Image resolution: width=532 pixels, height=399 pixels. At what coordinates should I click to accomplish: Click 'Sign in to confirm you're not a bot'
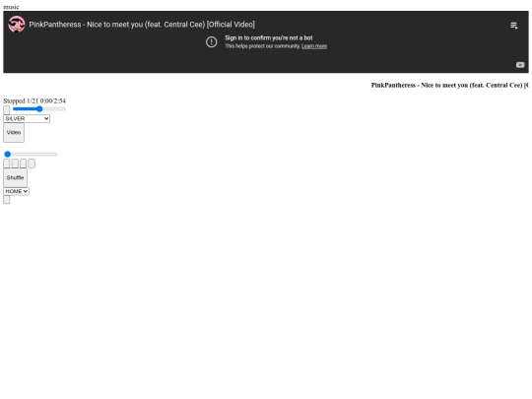pyautogui.click(x=269, y=38)
